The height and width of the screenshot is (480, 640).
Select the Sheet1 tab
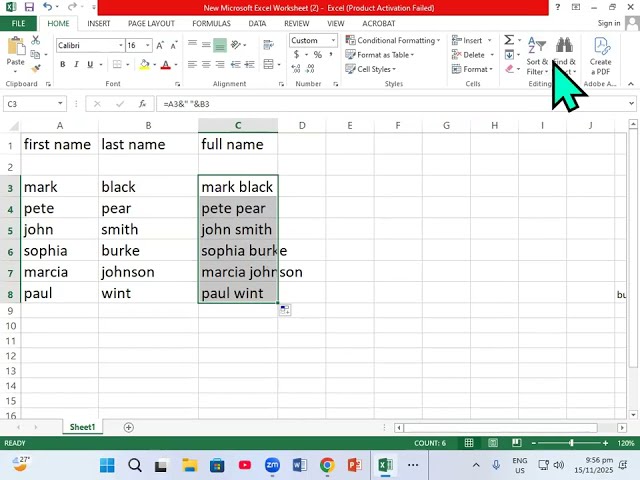(x=82, y=427)
